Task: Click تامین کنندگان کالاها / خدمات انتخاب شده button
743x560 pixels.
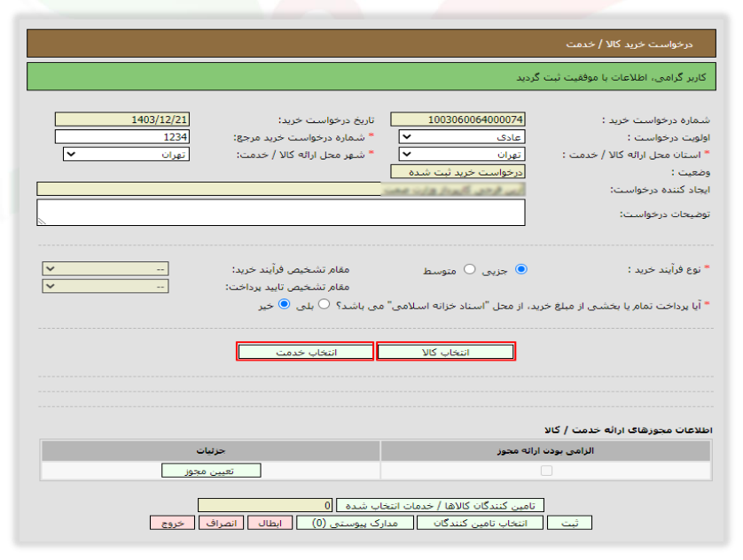Action: [440, 506]
